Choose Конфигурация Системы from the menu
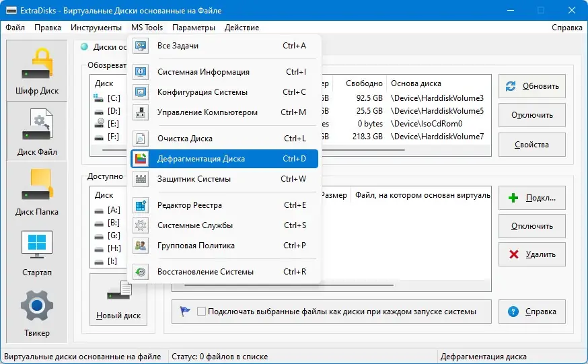 tap(224, 92)
